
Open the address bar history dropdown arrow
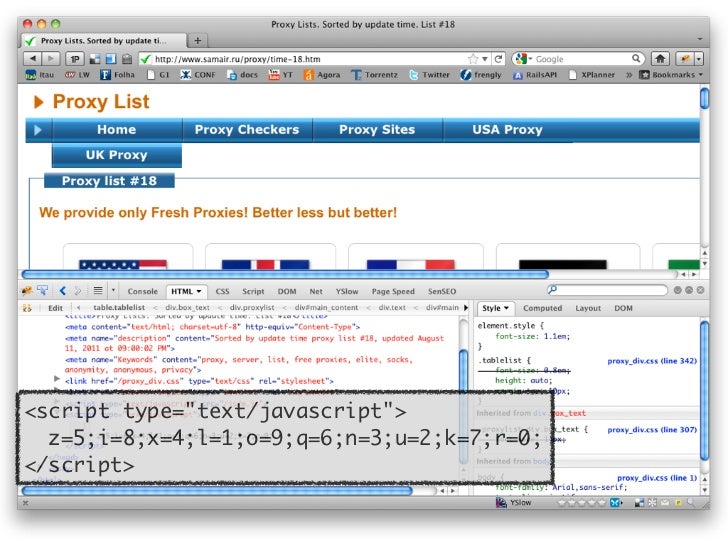485,59
